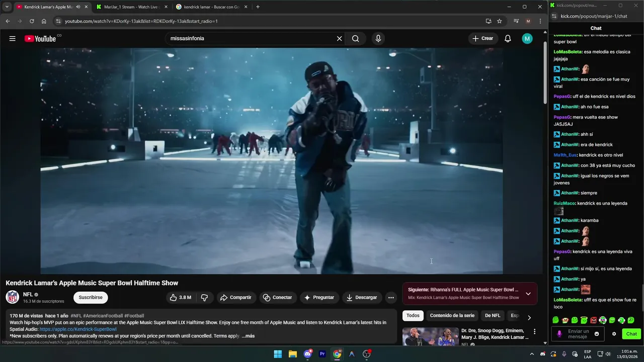Open the YouTube page vertical scrollbar

coord(545,73)
